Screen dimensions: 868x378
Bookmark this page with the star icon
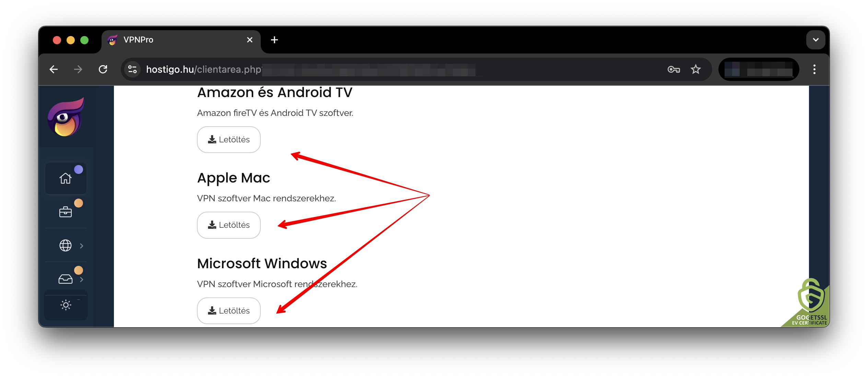(696, 70)
